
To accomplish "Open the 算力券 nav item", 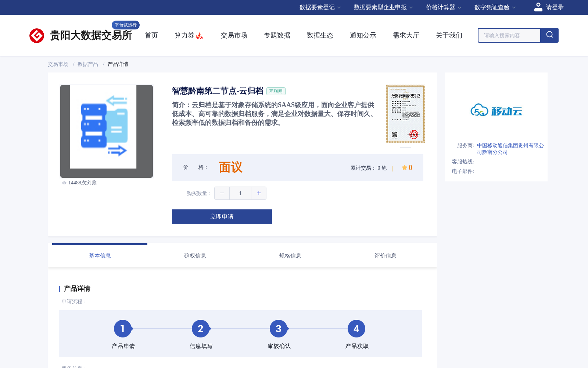I will pyautogui.click(x=184, y=35).
